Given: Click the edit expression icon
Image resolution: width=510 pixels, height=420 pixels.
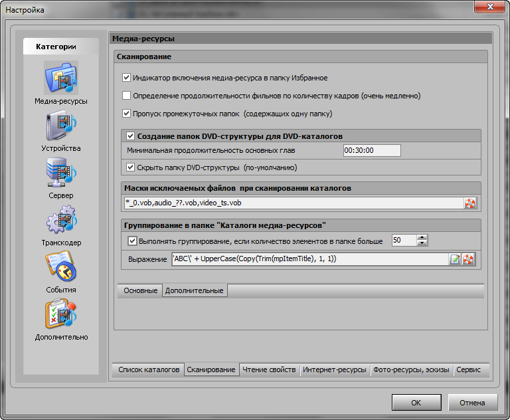Looking at the screenshot, I should click(x=456, y=259).
